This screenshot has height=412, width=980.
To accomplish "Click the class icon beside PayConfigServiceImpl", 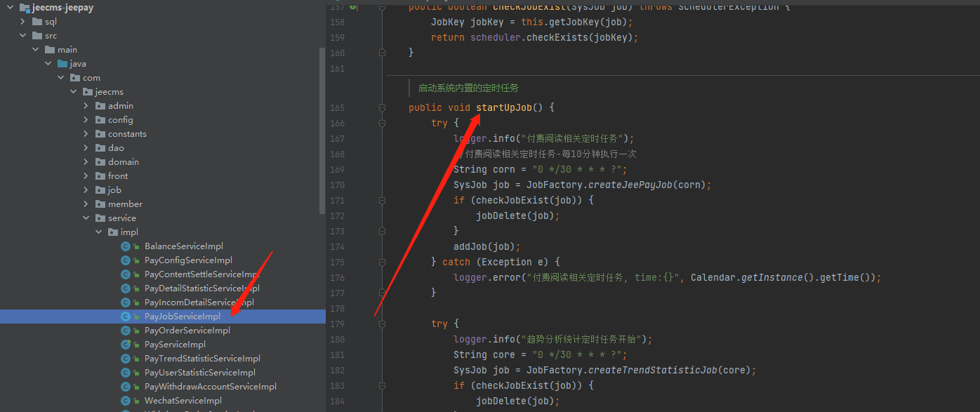I will pyautogui.click(x=126, y=260).
